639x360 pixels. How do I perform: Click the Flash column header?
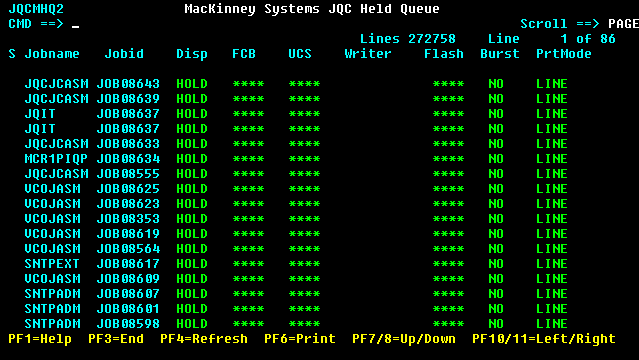[x=443, y=54]
